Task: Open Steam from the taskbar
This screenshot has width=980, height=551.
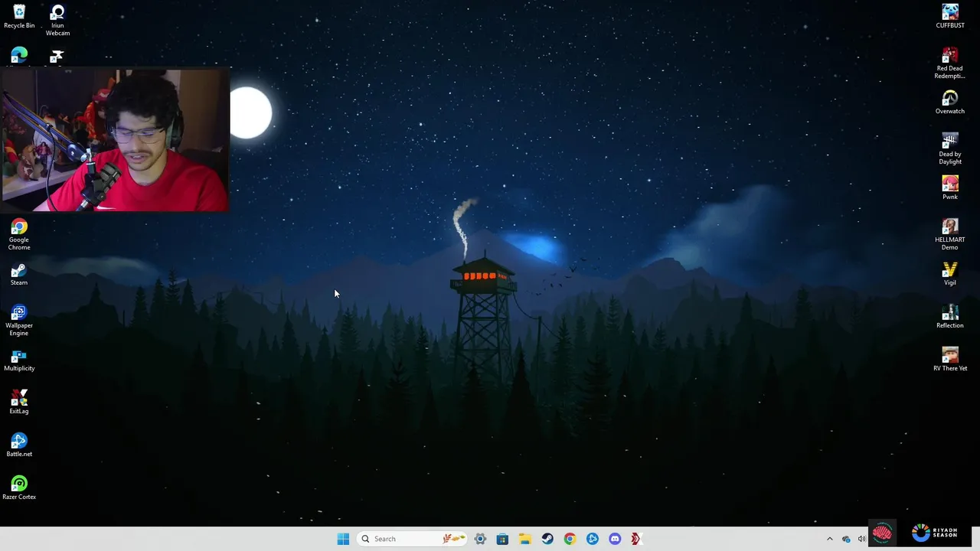Action: click(x=547, y=539)
